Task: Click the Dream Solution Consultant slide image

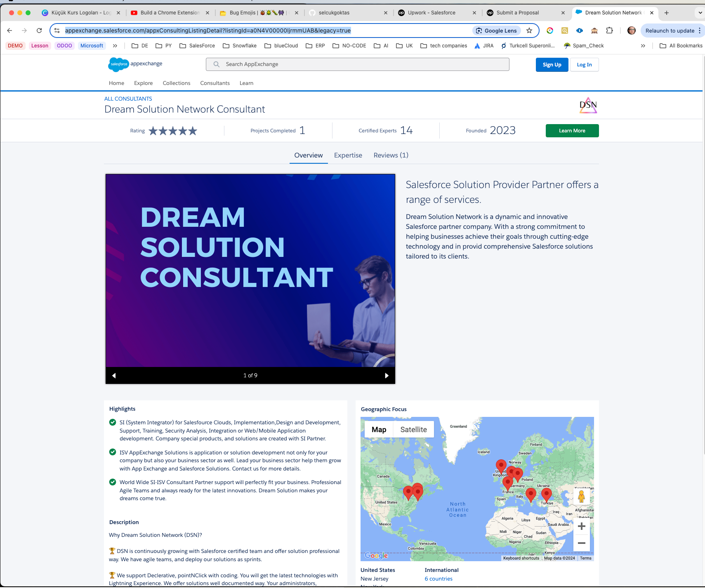Action: 250,270
